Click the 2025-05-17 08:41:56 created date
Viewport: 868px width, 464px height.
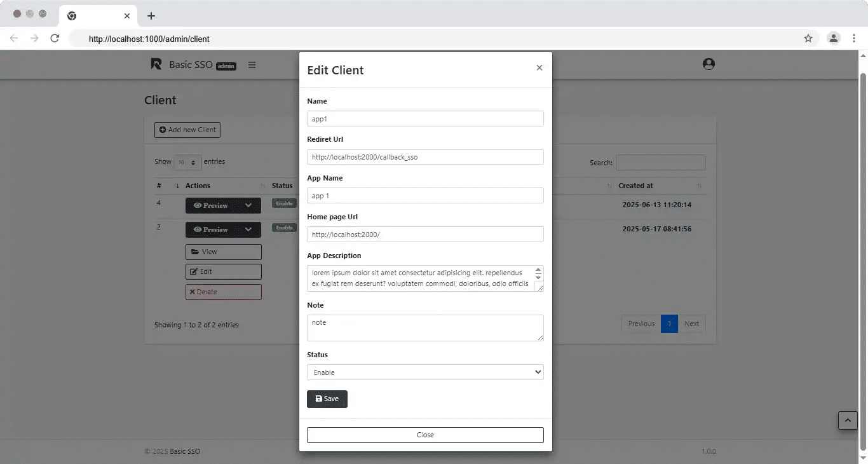[656, 229]
